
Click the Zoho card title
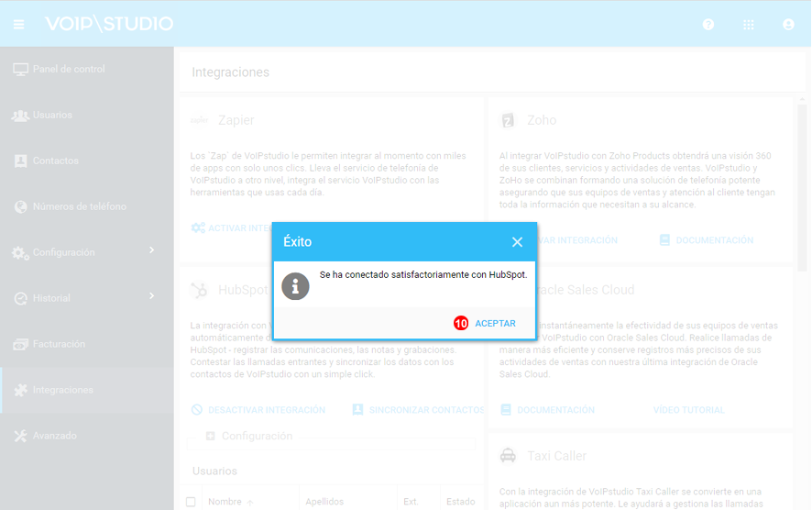click(542, 120)
